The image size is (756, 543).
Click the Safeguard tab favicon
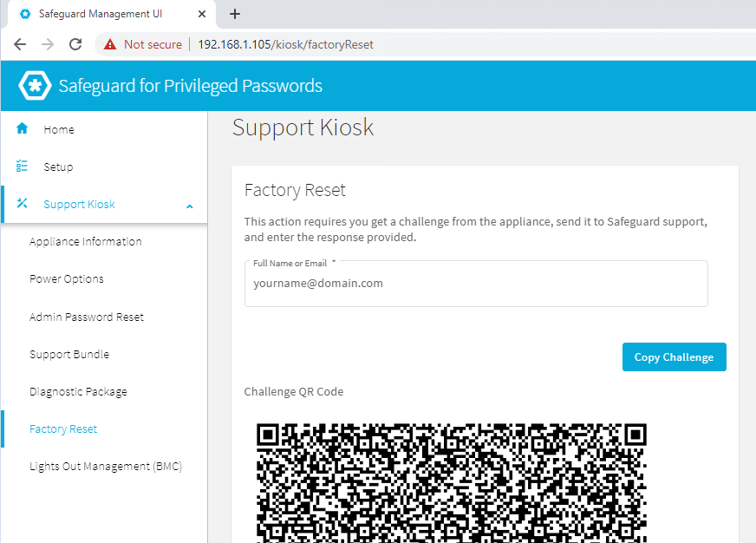(x=25, y=14)
